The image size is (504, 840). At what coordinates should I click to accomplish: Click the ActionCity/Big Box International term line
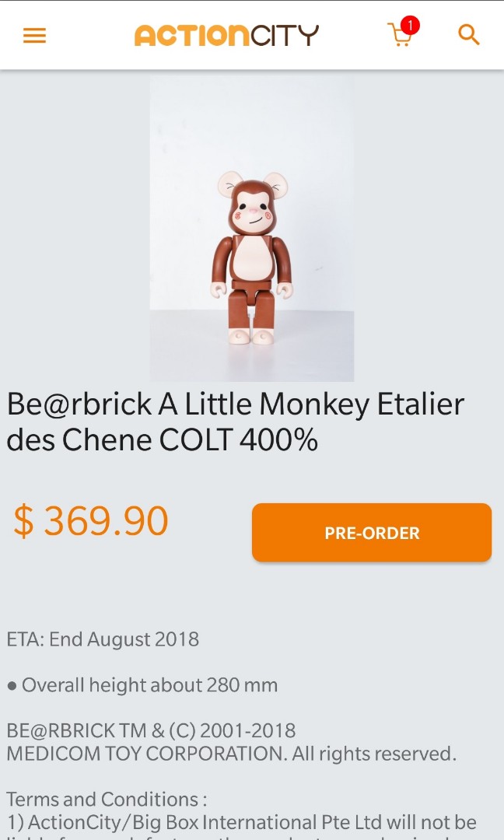pos(242,822)
